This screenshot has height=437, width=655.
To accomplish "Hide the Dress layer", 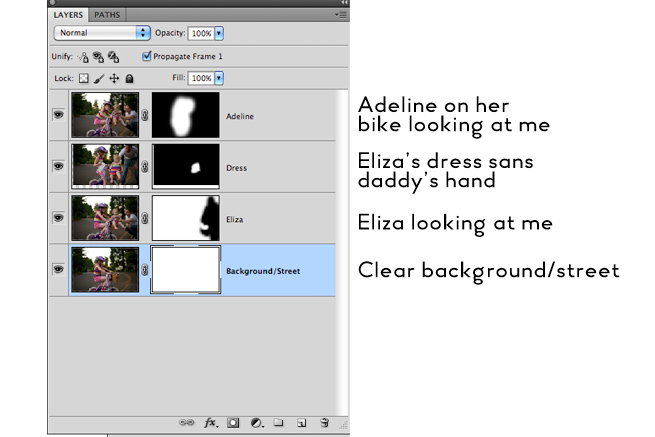I will 58,166.
